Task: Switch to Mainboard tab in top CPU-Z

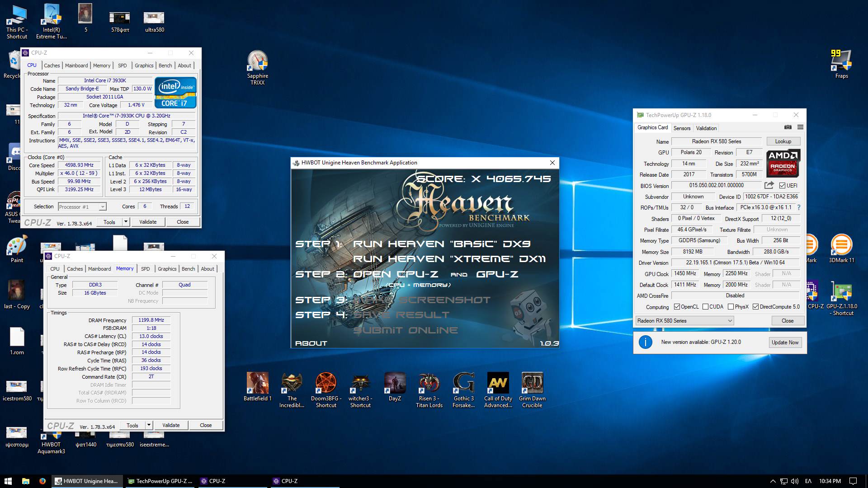Action: 76,66
